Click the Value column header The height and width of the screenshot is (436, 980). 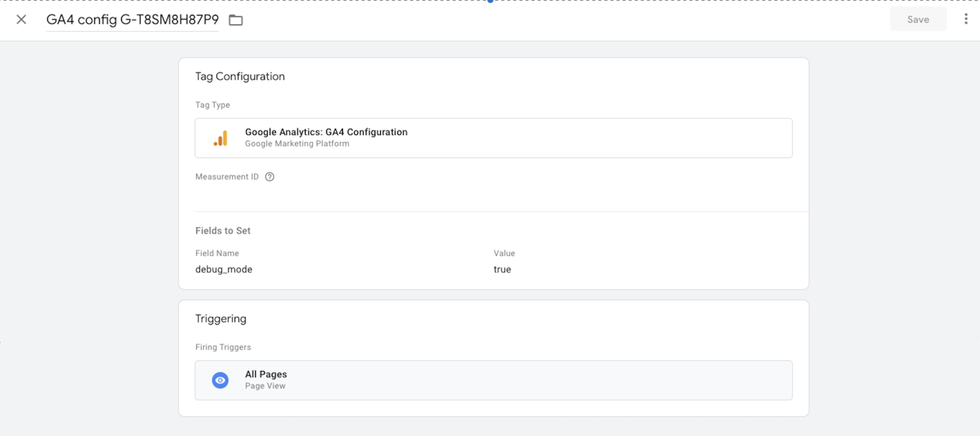pos(504,253)
